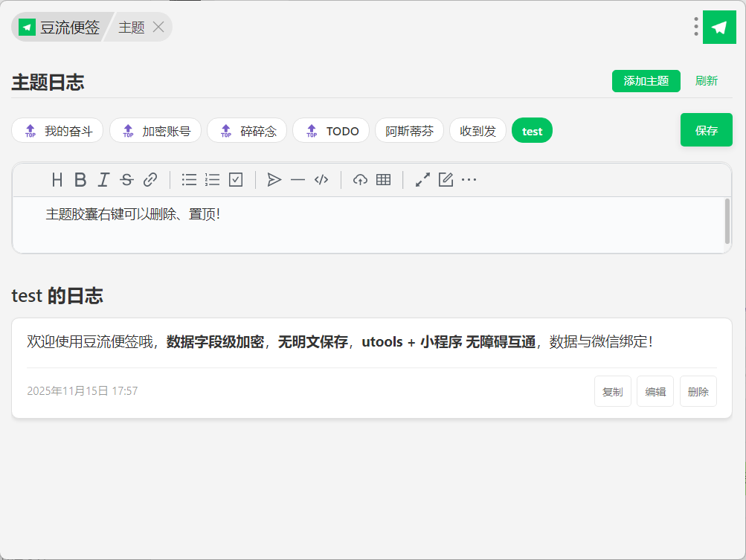This screenshot has width=746, height=560.
Task: Open the three-dot menu at top right
Action: point(696,28)
